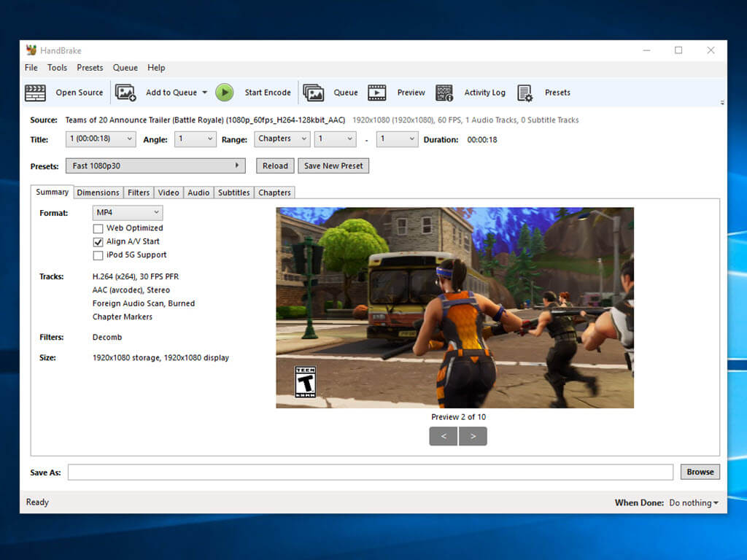747x560 pixels.
Task: Close the HandBrake window
Action: tap(711, 50)
